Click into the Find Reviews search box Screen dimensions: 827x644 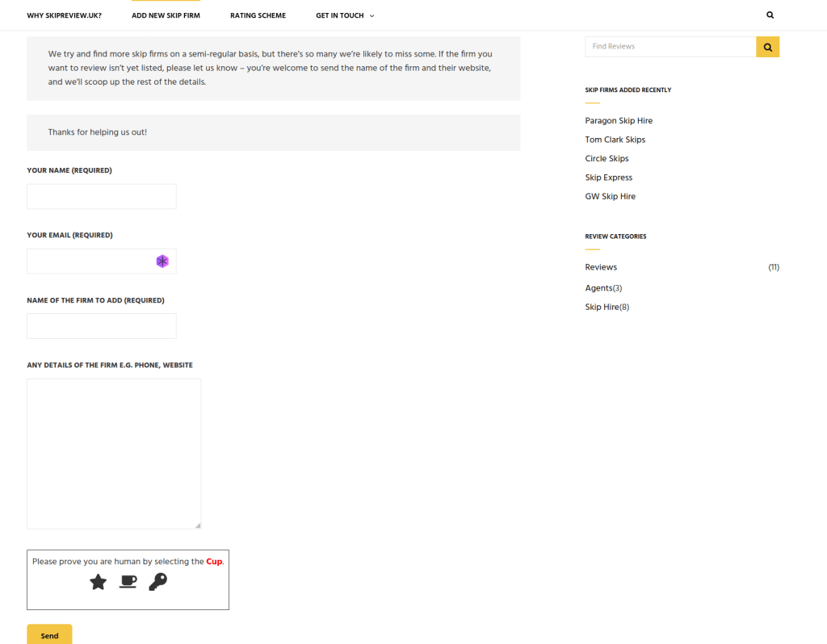click(670, 47)
